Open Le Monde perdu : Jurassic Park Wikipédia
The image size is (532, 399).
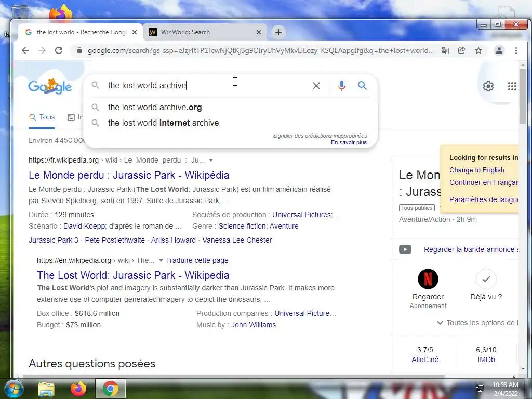point(129,175)
